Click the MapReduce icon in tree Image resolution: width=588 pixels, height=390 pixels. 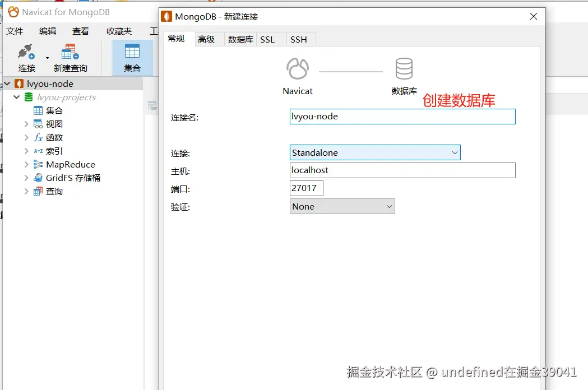[38, 165]
